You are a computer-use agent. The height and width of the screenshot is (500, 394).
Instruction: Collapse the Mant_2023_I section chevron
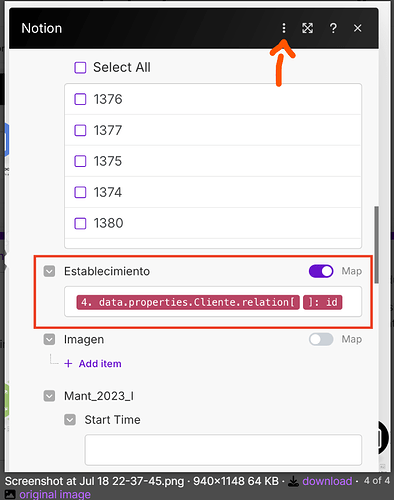[x=49, y=396]
